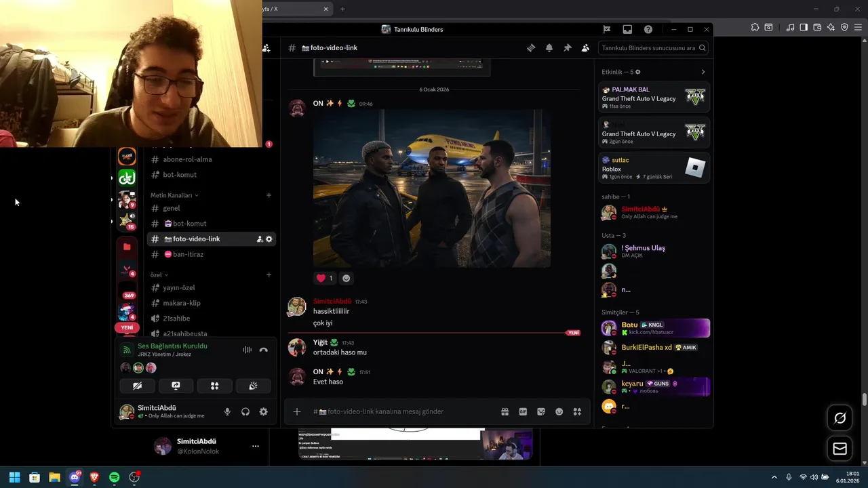Open apps launcher in message bar
This screenshot has height=488, width=868.
tap(578, 411)
